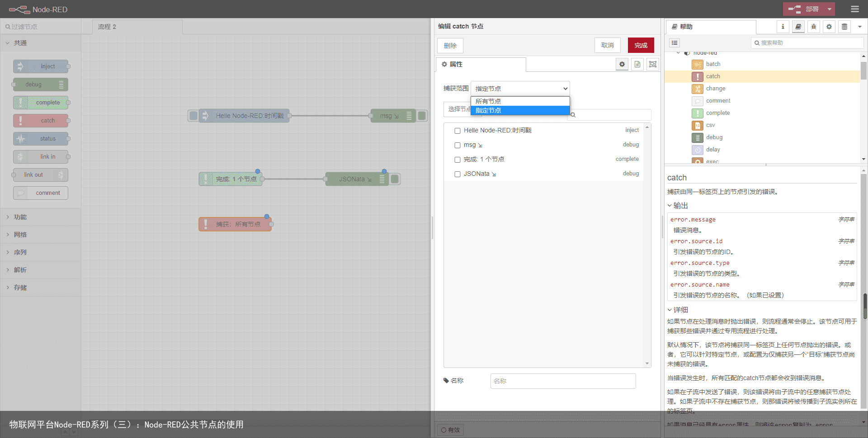Select the comment node in the palette
The width and height of the screenshot is (868, 438).
tap(41, 193)
